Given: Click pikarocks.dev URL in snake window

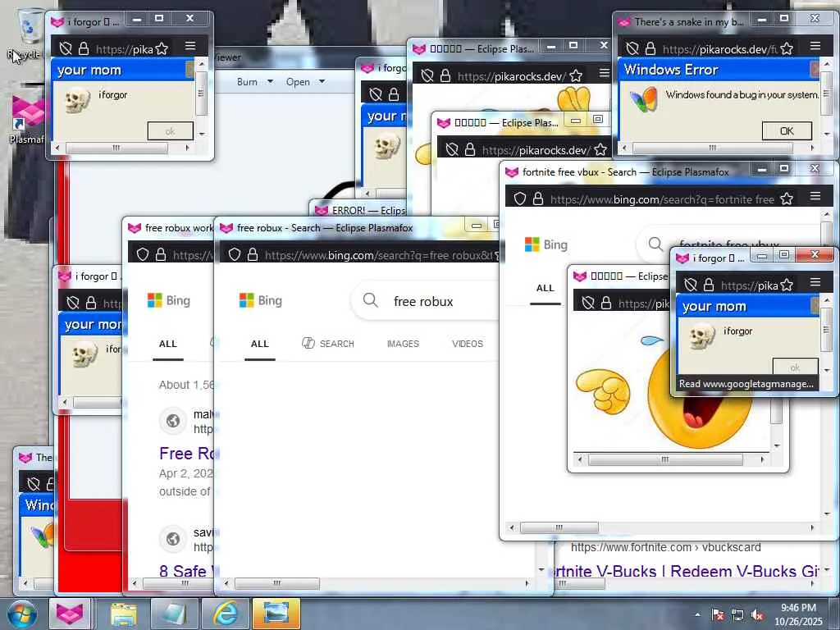Looking at the screenshot, I should [720, 49].
